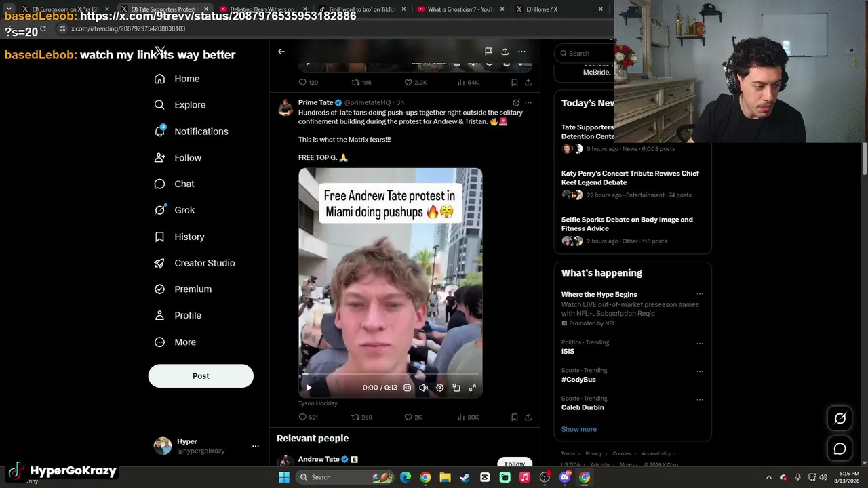Click the Post button
Screen dimensions: 868x488
201,376
